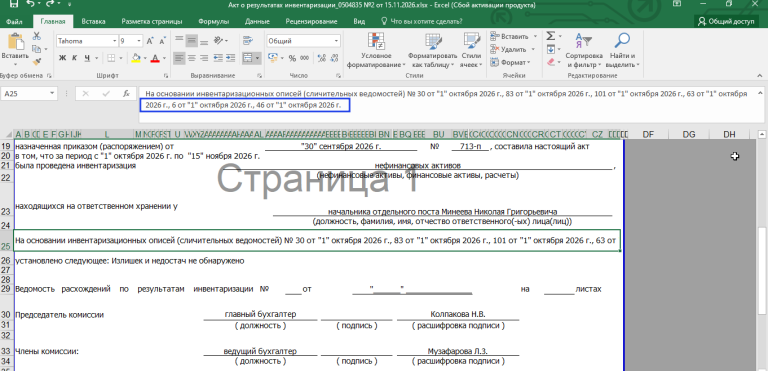
Task: Copy the selected cell
Action: (37, 49)
